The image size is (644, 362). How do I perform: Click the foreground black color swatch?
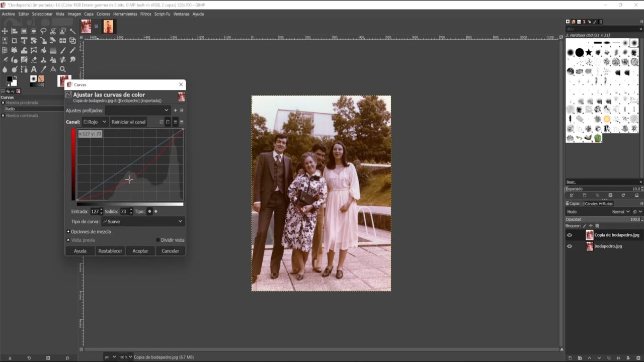click(9, 79)
